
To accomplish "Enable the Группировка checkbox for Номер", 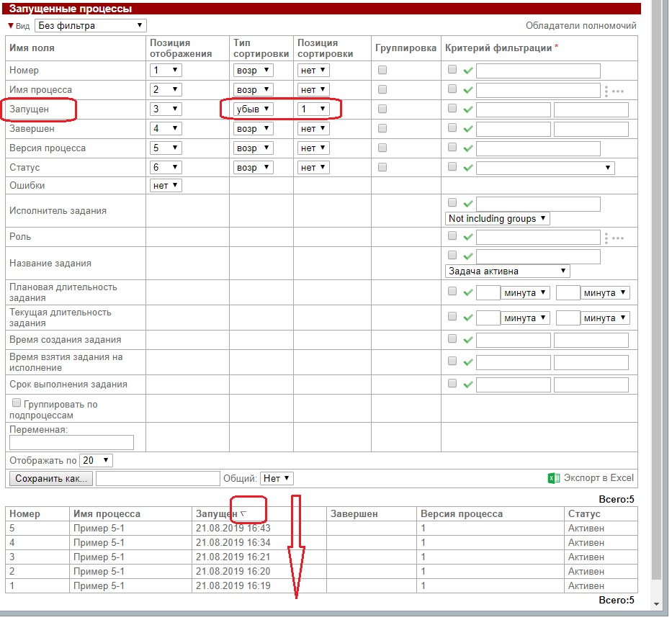I will pos(382,70).
